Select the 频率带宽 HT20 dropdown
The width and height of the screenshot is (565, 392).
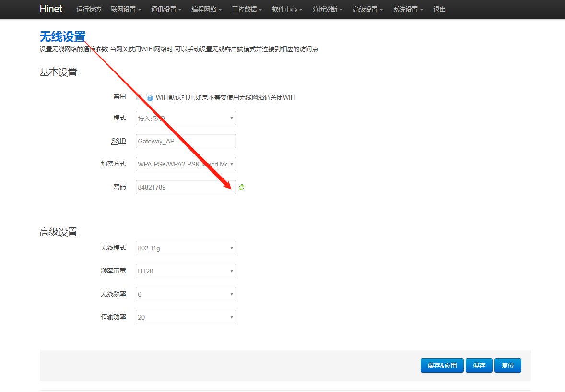click(186, 271)
